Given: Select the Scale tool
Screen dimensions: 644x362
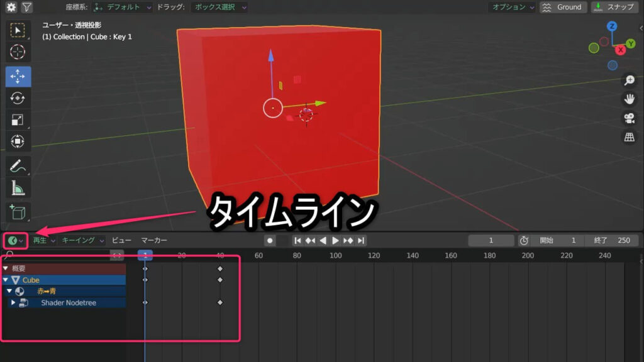Looking at the screenshot, I should (18, 120).
